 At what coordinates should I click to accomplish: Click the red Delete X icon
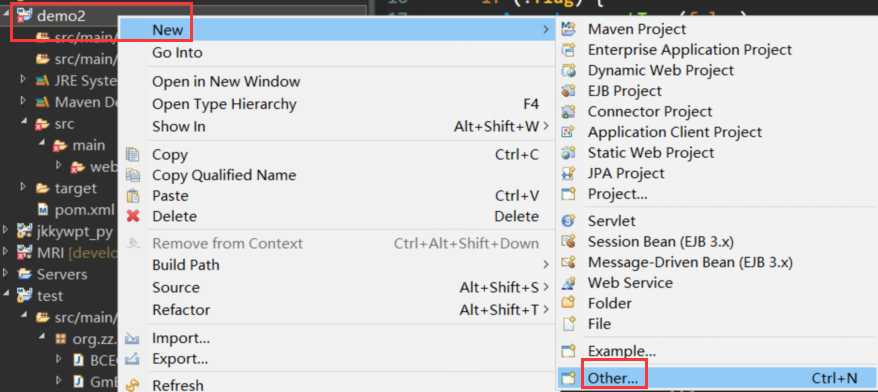click(133, 216)
